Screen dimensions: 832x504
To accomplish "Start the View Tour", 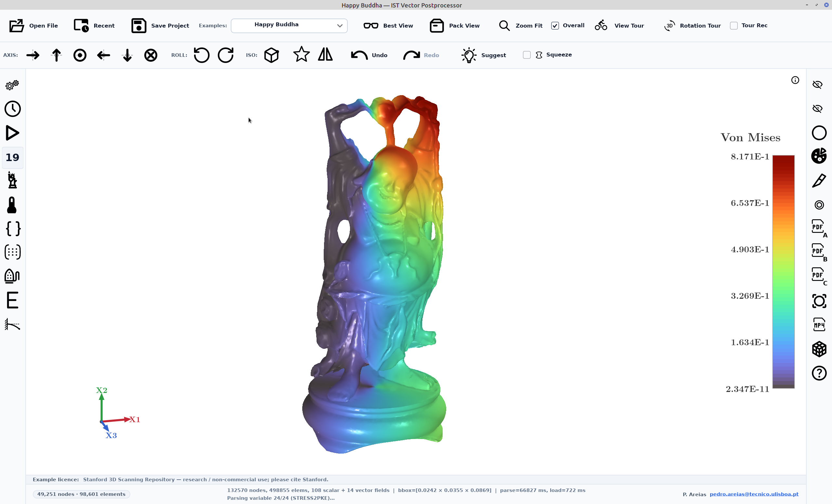I will pyautogui.click(x=619, y=26).
